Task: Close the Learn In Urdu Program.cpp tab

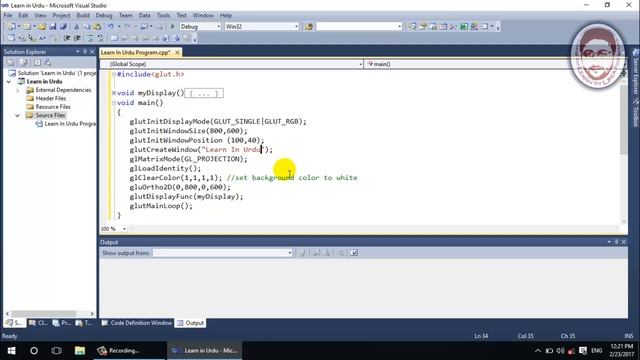Action: click(x=178, y=53)
